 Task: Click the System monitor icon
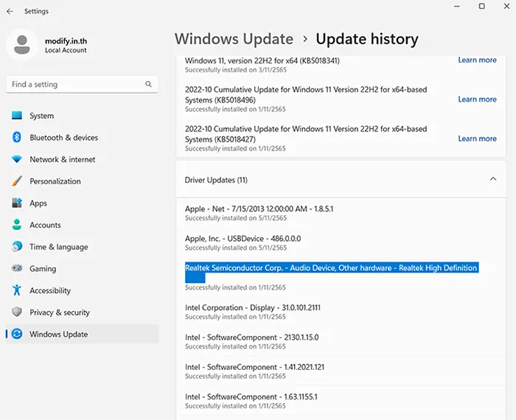[x=17, y=116]
